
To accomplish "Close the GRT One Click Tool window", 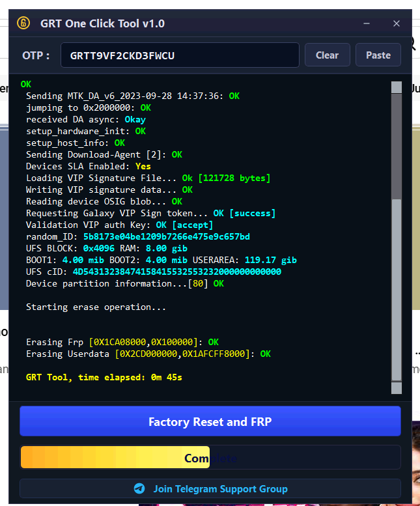I will click(x=397, y=23).
